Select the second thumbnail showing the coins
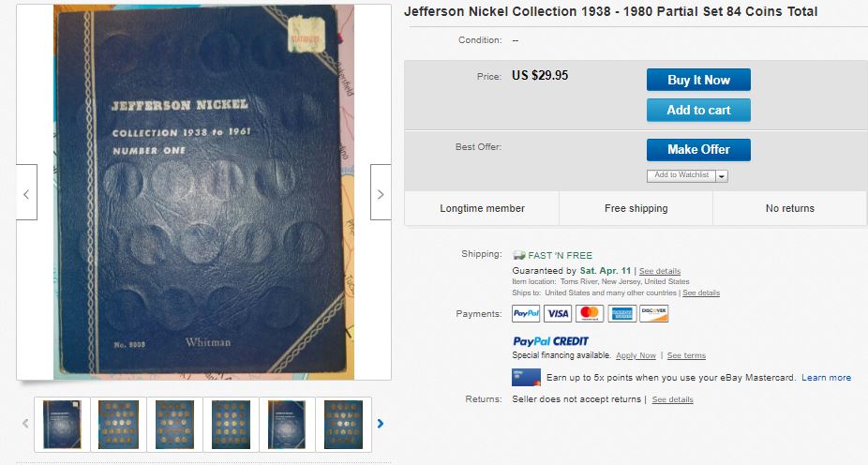 pyautogui.click(x=118, y=424)
